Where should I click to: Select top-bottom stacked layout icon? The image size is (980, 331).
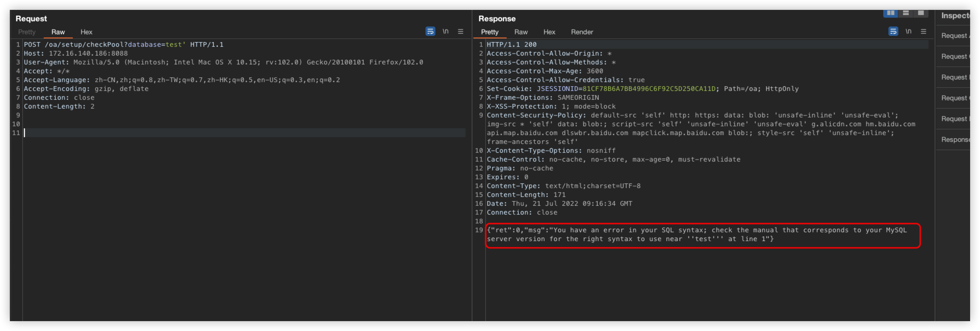click(x=906, y=13)
